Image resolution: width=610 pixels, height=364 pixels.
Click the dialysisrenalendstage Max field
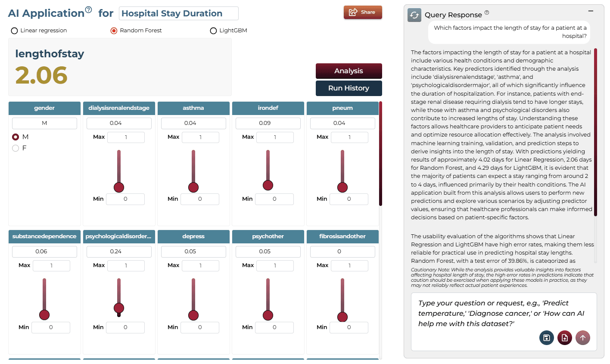[x=126, y=137]
